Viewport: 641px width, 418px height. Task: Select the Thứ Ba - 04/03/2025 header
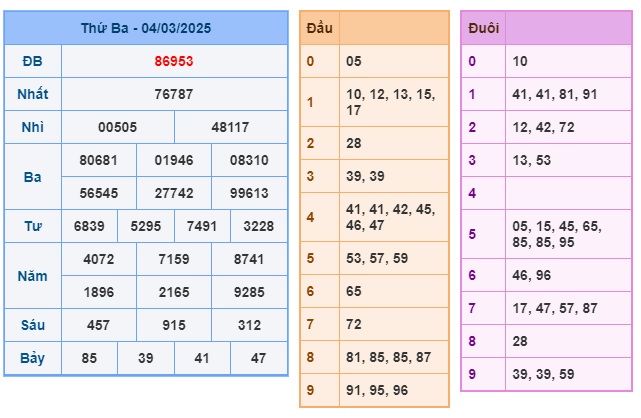[x=146, y=28]
